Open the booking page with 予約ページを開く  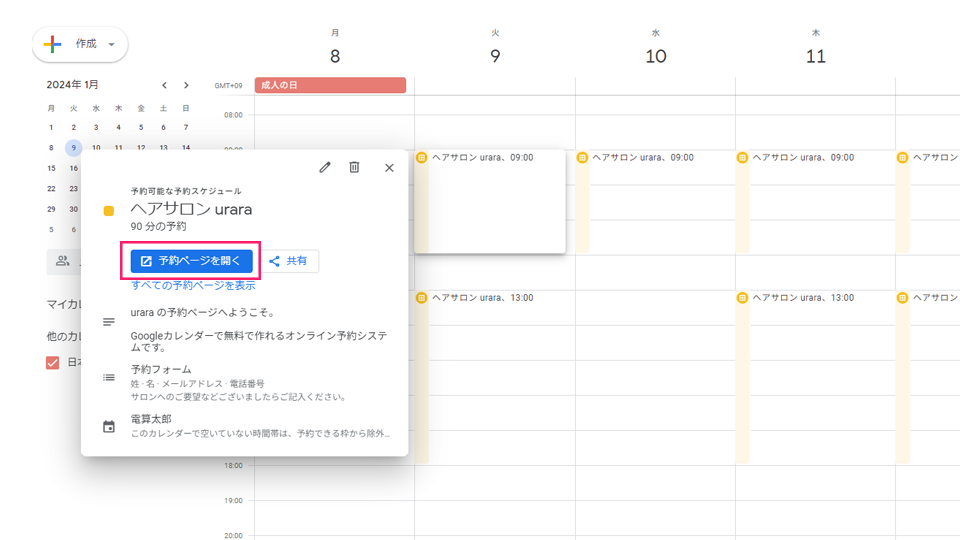tap(192, 261)
